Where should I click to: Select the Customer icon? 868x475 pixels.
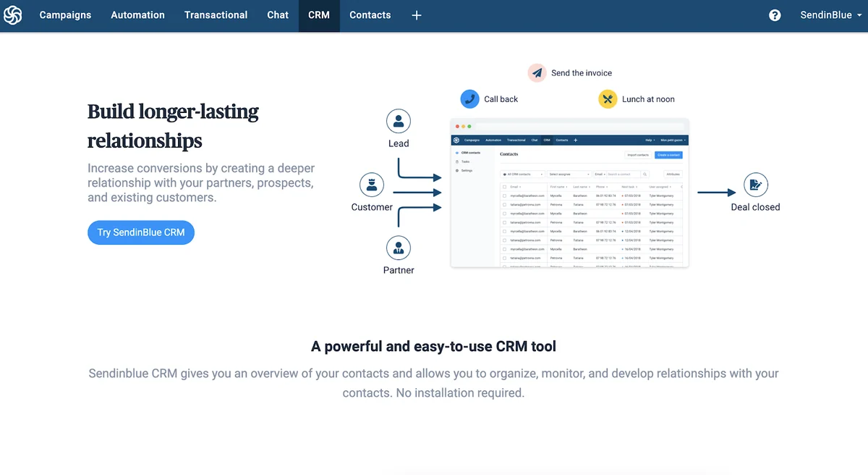tap(372, 185)
